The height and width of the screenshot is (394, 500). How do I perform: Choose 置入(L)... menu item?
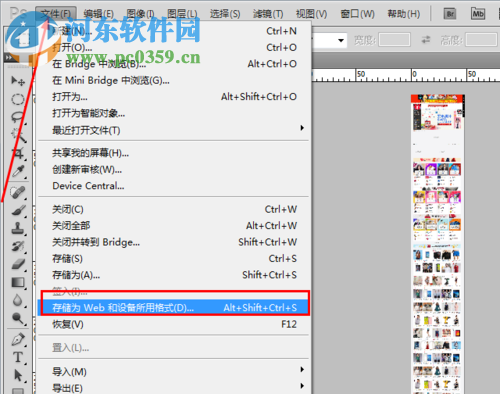(173, 348)
